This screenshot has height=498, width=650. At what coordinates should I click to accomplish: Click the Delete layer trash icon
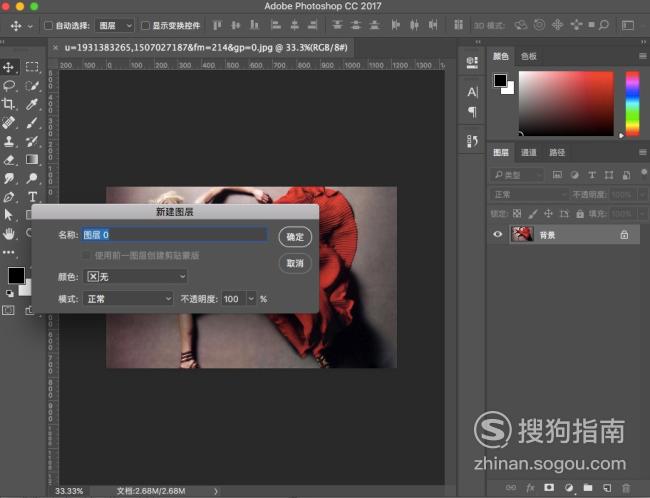coord(626,488)
